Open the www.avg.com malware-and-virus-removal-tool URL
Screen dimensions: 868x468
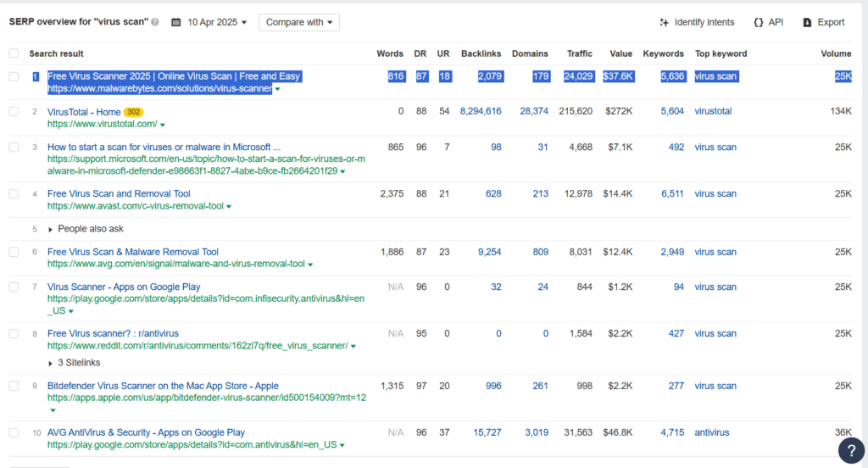(176, 265)
